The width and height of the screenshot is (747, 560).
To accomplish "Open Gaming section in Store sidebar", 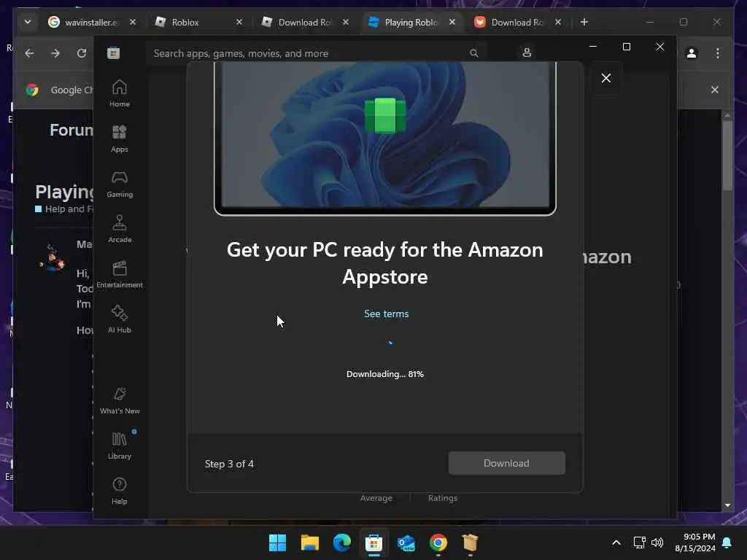I will point(119,184).
